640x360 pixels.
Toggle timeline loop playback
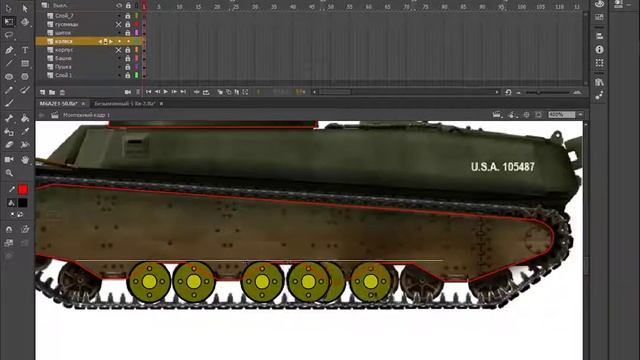tap(206, 92)
